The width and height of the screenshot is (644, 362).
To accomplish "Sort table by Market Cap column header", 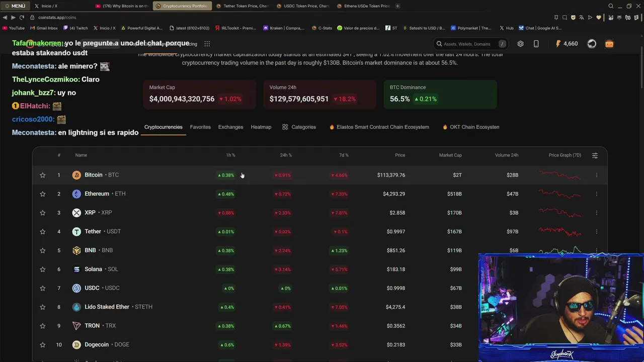I will pos(450,155).
